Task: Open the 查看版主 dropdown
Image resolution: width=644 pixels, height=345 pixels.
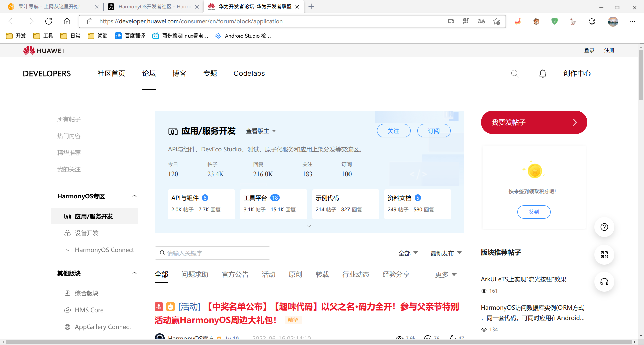Action: 261,131
